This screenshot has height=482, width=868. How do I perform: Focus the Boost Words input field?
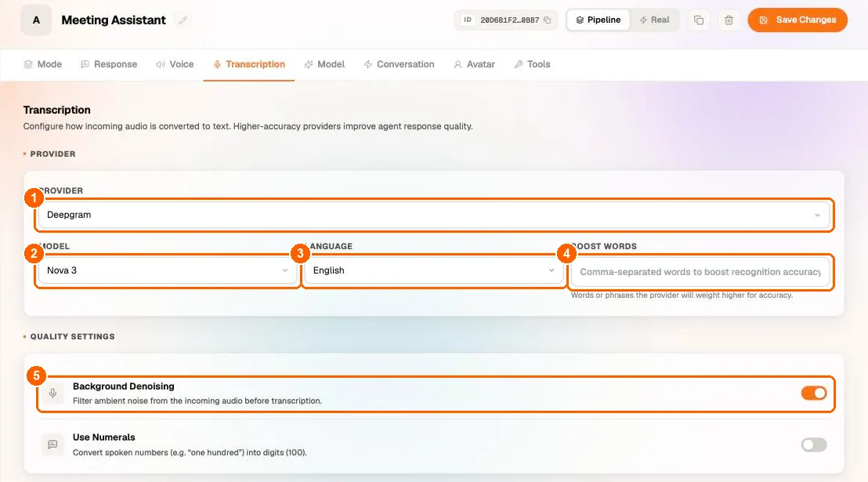coord(700,272)
